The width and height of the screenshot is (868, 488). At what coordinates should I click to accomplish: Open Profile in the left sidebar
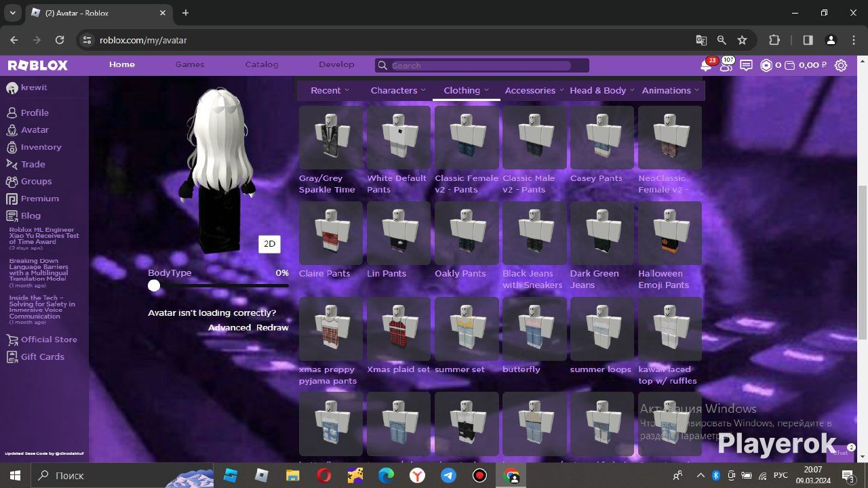coord(35,113)
